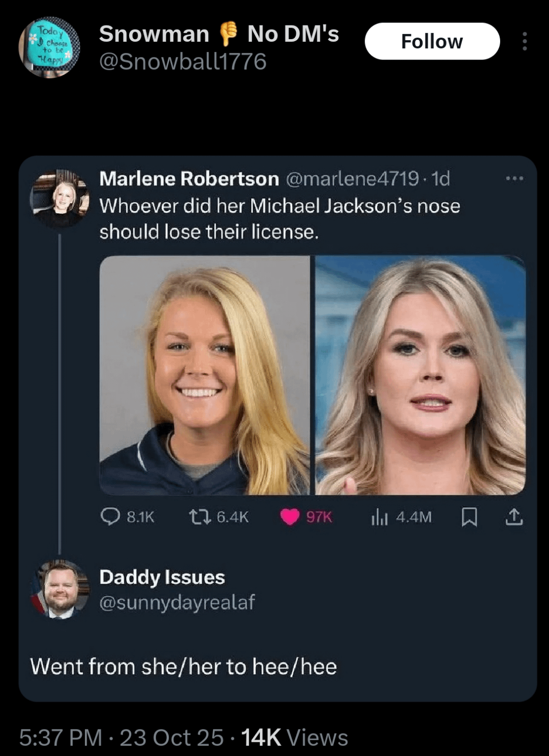Toggle the pink heart like icon

pyautogui.click(x=290, y=517)
